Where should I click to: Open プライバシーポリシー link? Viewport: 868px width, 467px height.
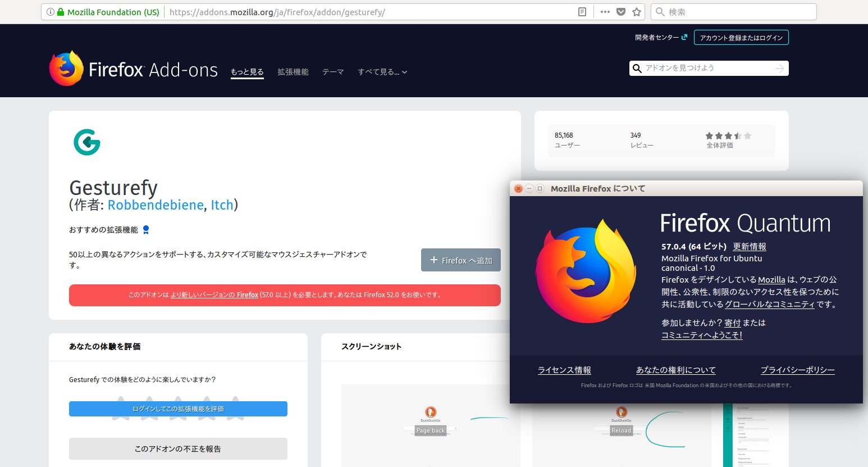[798, 370]
